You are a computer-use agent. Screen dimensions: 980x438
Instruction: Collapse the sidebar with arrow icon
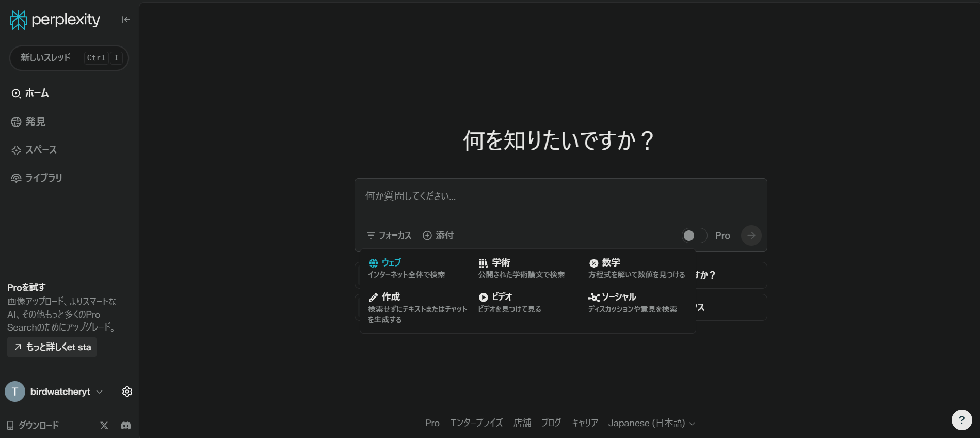[x=125, y=20]
